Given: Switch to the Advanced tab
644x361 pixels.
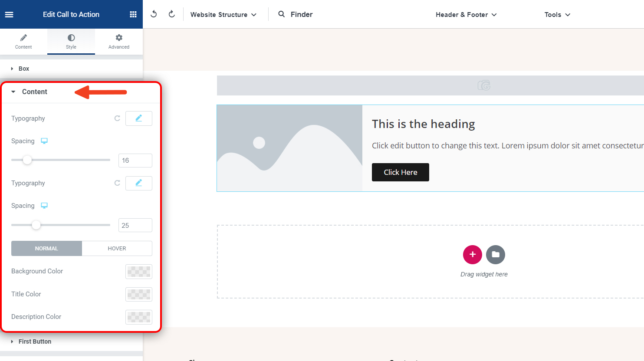Looking at the screenshot, I should tap(119, 42).
